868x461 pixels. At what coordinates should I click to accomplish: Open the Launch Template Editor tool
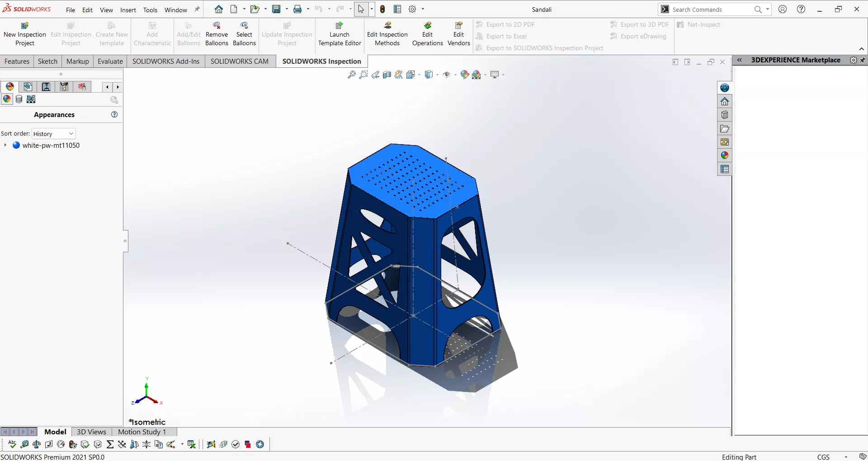pyautogui.click(x=340, y=34)
